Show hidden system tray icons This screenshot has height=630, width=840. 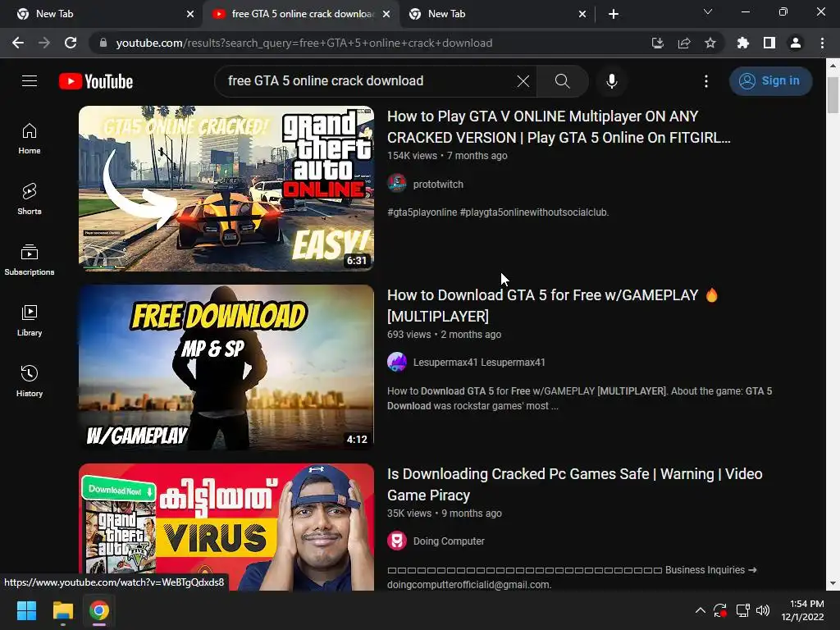coord(701,610)
